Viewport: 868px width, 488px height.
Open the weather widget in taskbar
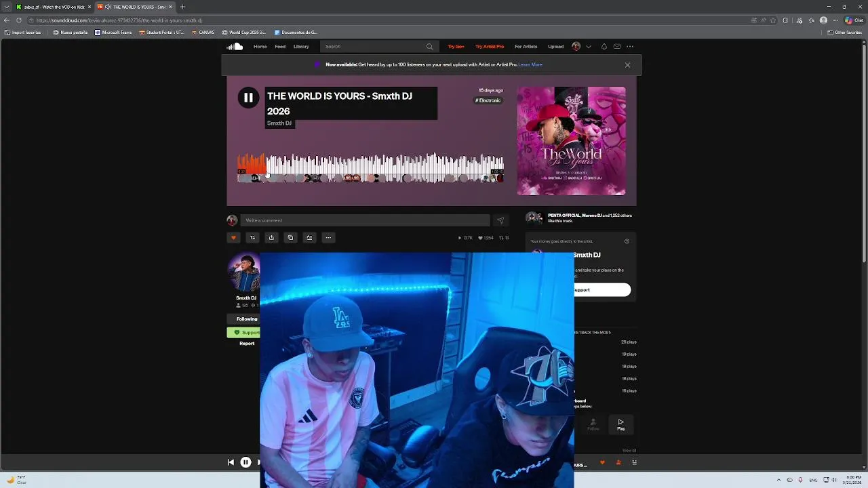tap(16, 480)
